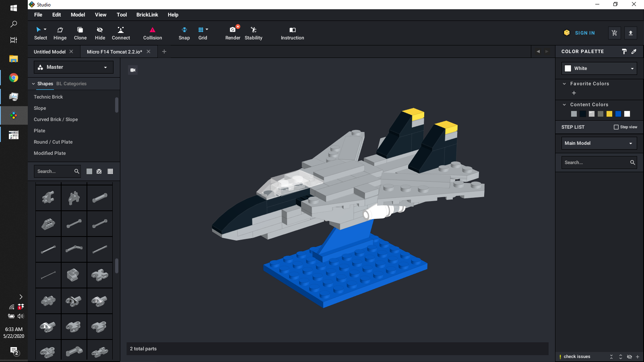644x362 pixels.
Task: Click check issues in status bar
Action: coord(577,357)
